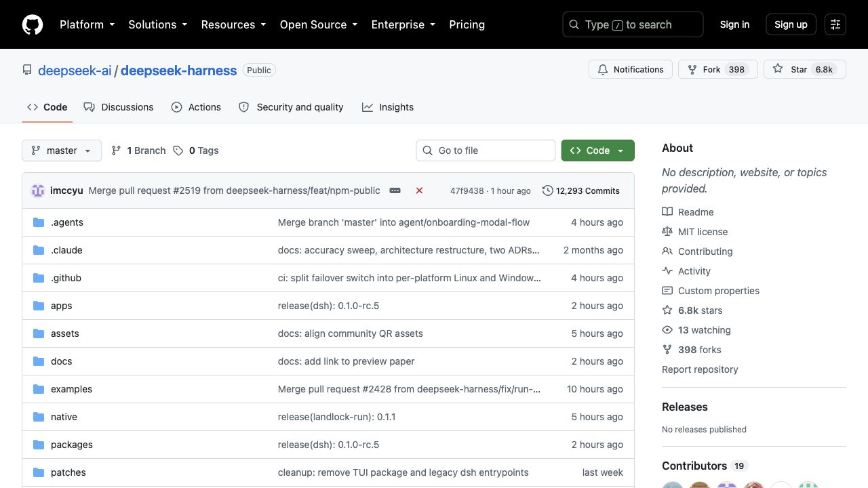The width and height of the screenshot is (868, 488).
Task: Click the scale icon next to MIT license
Action: (667, 231)
